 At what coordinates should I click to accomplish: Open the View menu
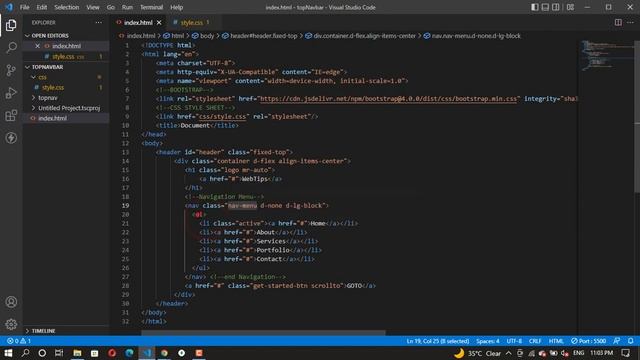tap(93, 7)
